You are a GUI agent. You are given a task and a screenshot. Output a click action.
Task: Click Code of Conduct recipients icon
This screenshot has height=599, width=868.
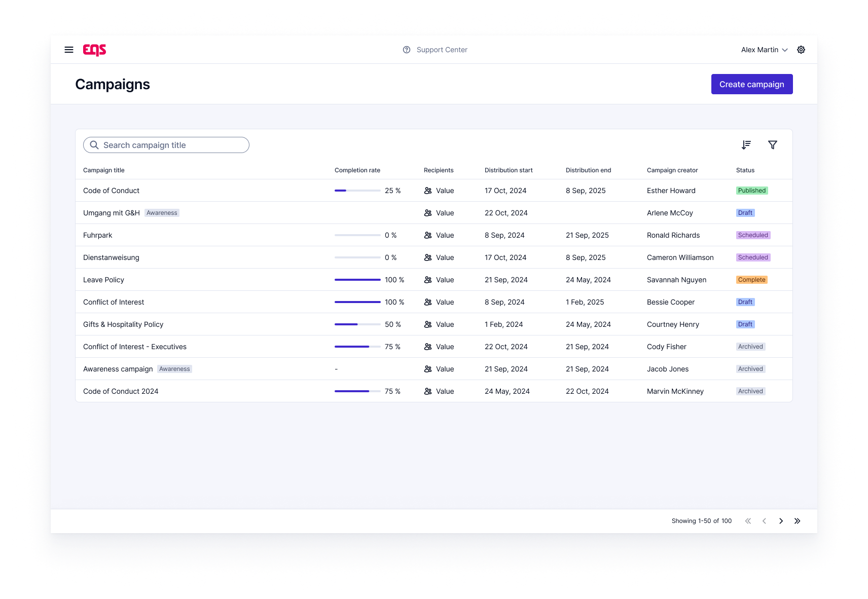coord(428,191)
